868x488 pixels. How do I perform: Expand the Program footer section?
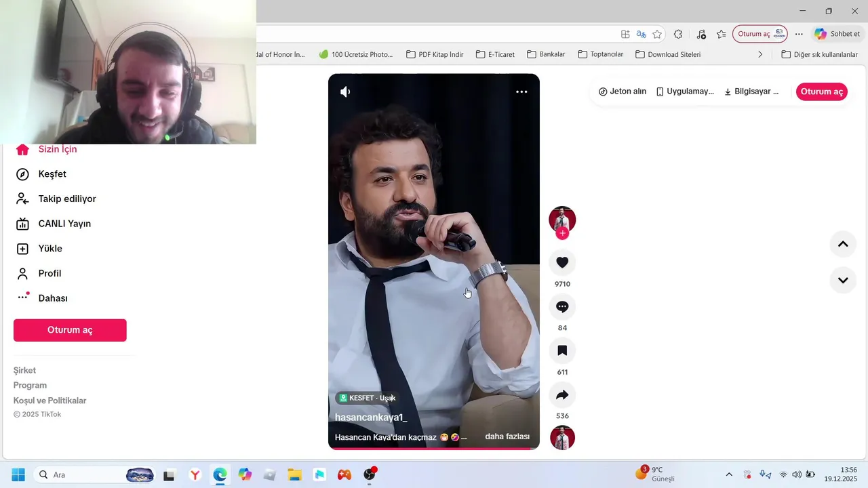(x=30, y=385)
